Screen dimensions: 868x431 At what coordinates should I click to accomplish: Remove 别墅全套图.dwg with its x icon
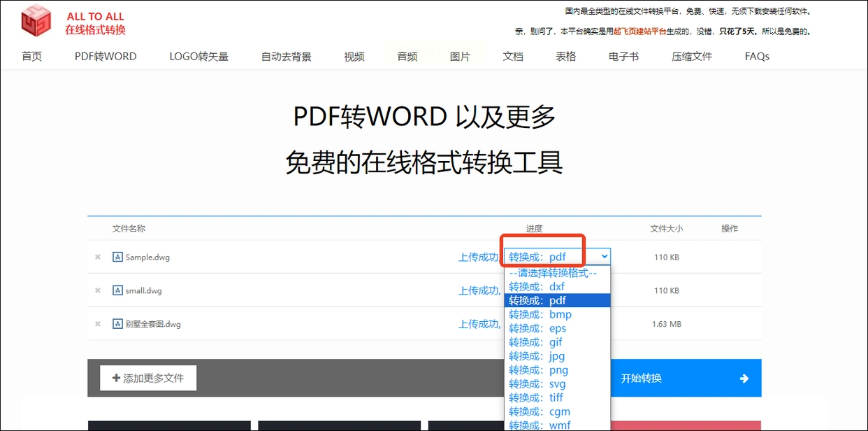[98, 324]
